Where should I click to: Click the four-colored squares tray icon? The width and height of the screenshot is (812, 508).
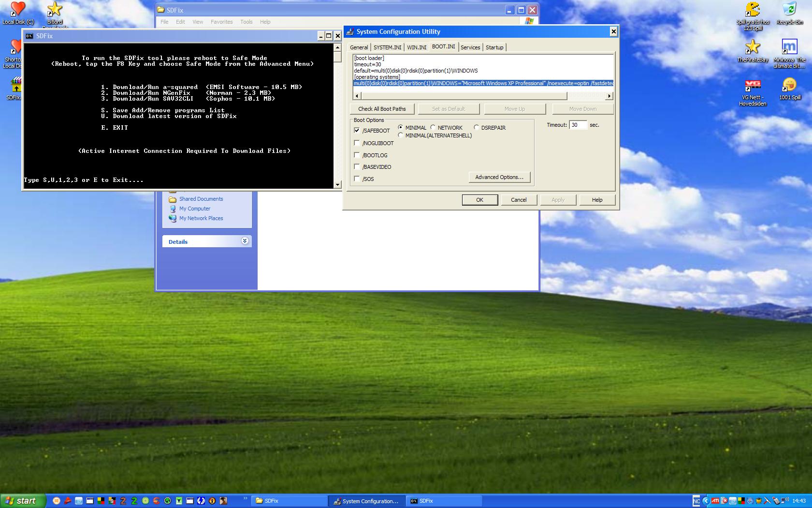[741, 501]
